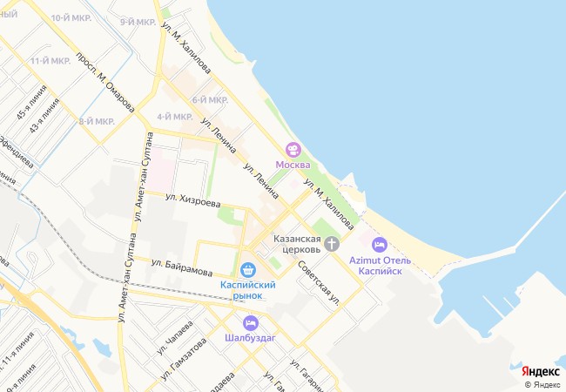The width and height of the screenshot is (566, 392).
Task: Click the 4-Й МКР. district label
Action: 175,117
